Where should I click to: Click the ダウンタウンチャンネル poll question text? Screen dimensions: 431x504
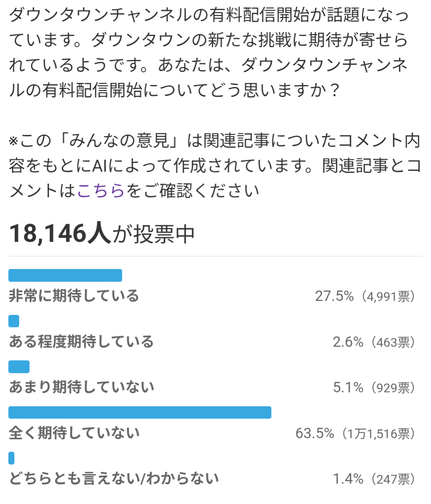coord(208,53)
